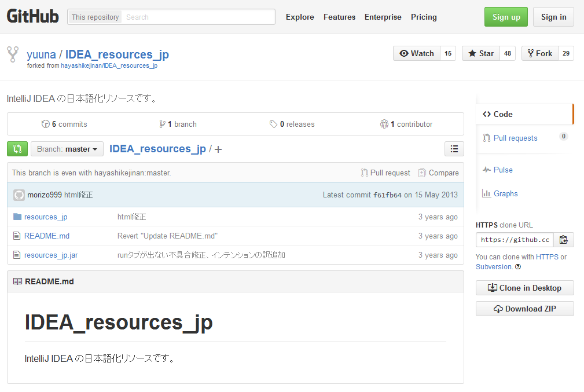
Task: Open the resources_jp folder
Action: tap(46, 217)
